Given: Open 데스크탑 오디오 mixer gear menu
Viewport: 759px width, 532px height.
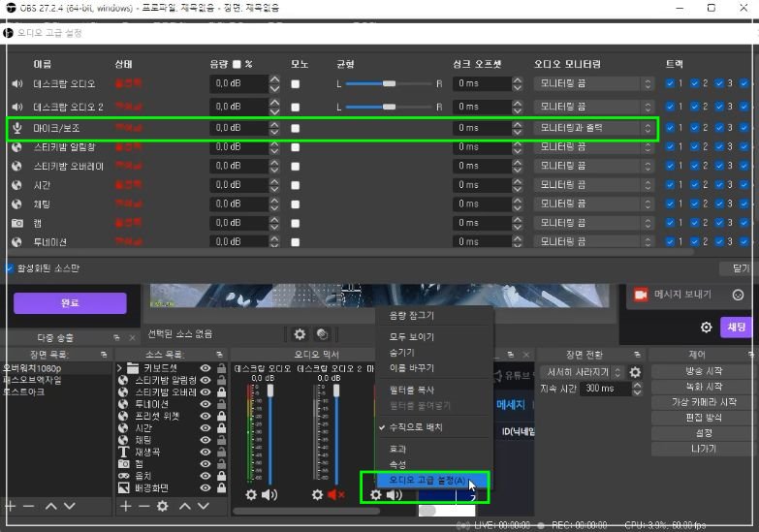Looking at the screenshot, I should pos(251,495).
